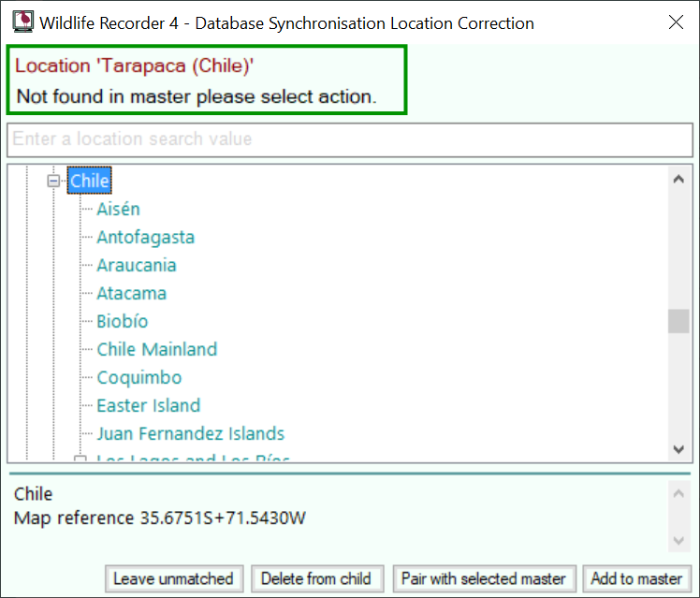Pick Biobío in the tree
Image resolution: width=700 pixels, height=598 pixels.
pyautogui.click(x=122, y=321)
